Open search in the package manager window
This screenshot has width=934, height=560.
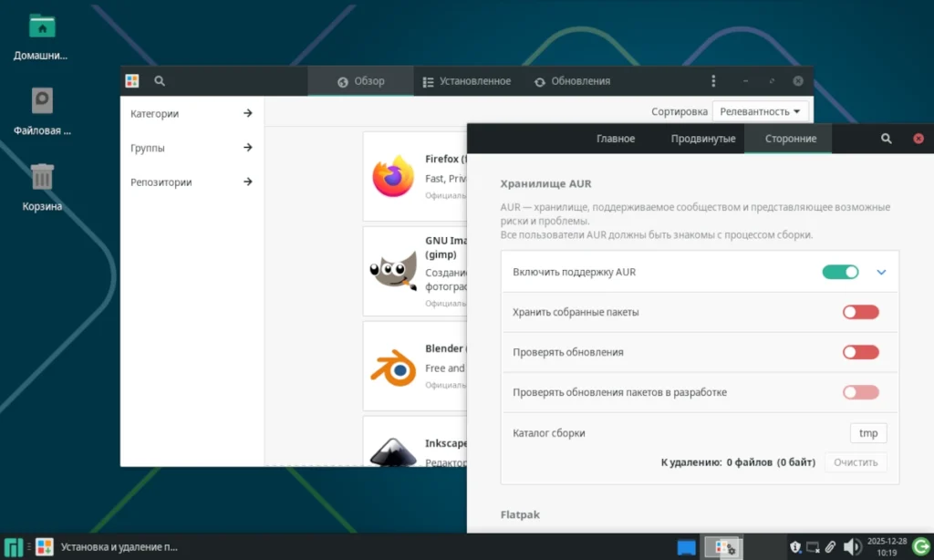point(160,81)
